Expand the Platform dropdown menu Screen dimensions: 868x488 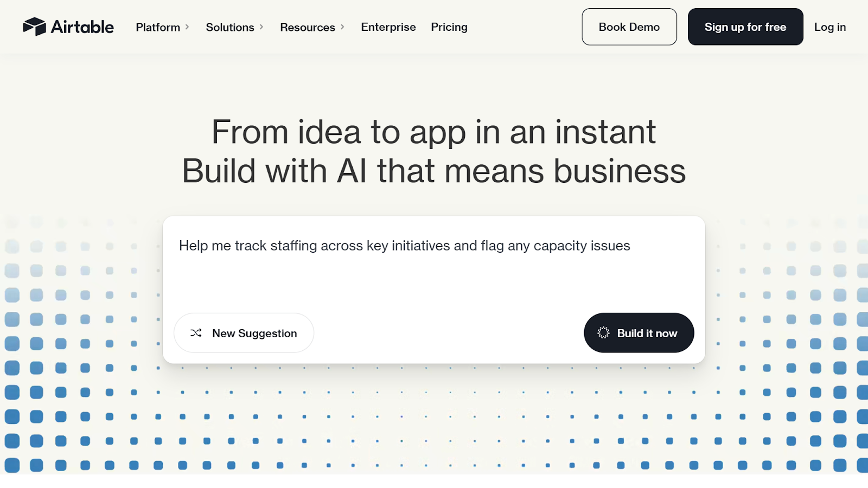[x=188, y=27]
